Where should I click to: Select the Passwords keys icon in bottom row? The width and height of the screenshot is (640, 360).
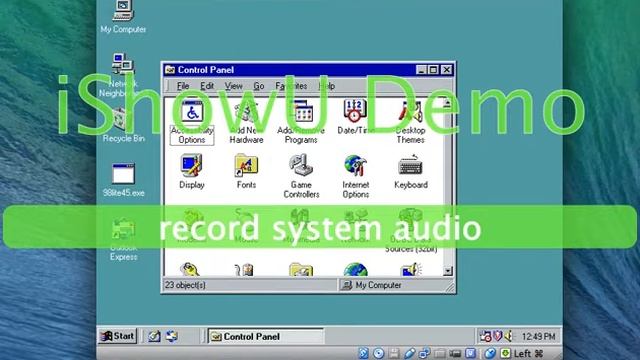point(189,269)
